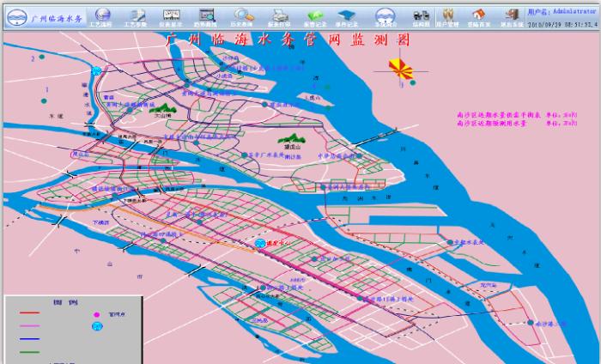The height and width of the screenshot is (364, 601).
Task: Click the 历史查询 magnifier icon
Action: (x=245, y=15)
